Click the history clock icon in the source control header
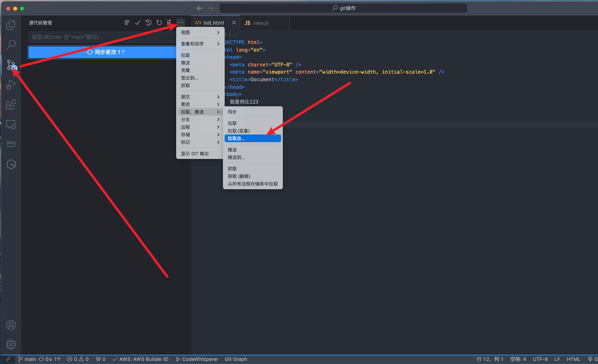This screenshot has height=364, width=598. pos(148,22)
